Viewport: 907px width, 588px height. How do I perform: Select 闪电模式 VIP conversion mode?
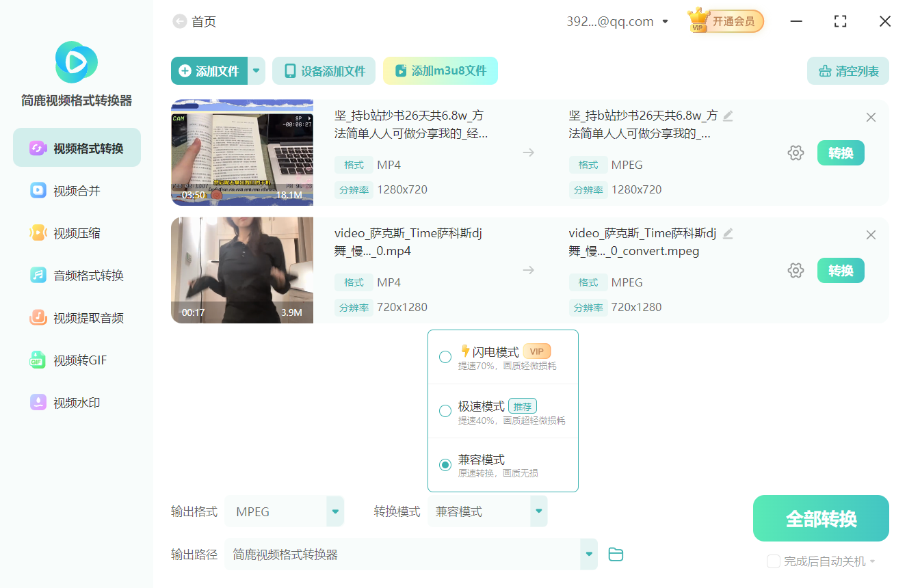[x=445, y=357]
